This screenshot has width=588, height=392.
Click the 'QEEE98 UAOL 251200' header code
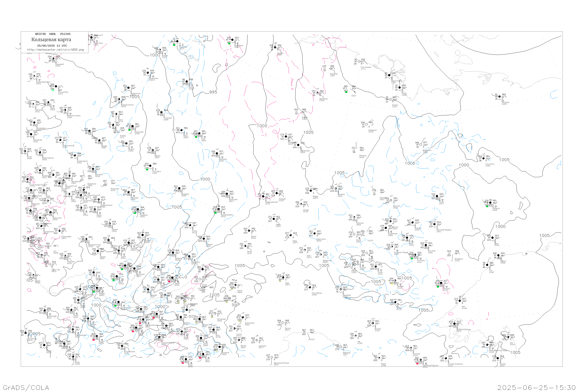pyautogui.click(x=53, y=34)
